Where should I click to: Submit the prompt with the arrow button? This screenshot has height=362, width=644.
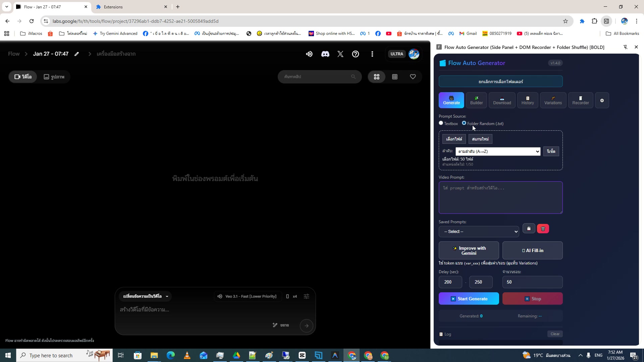point(306,325)
